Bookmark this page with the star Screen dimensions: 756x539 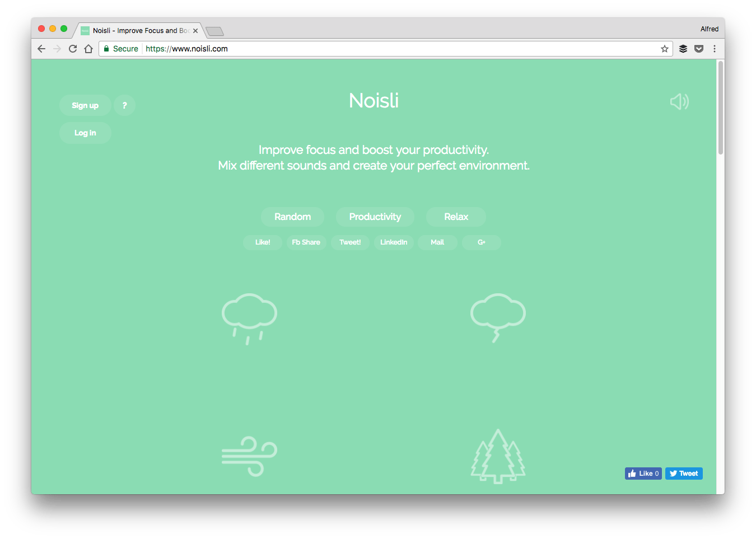coord(665,49)
